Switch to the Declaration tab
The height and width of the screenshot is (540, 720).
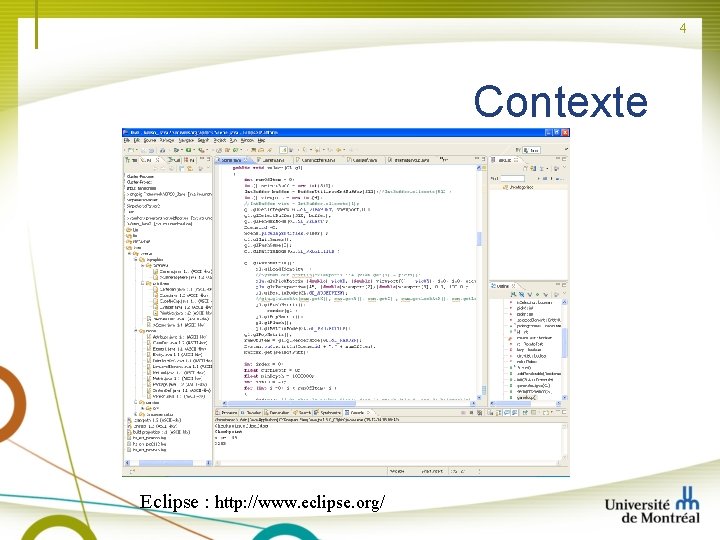(x=279, y=413)
